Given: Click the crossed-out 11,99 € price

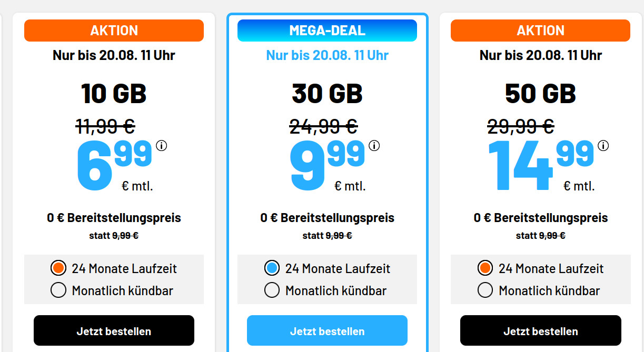Looking at the screenshot, I should point(105,126).
